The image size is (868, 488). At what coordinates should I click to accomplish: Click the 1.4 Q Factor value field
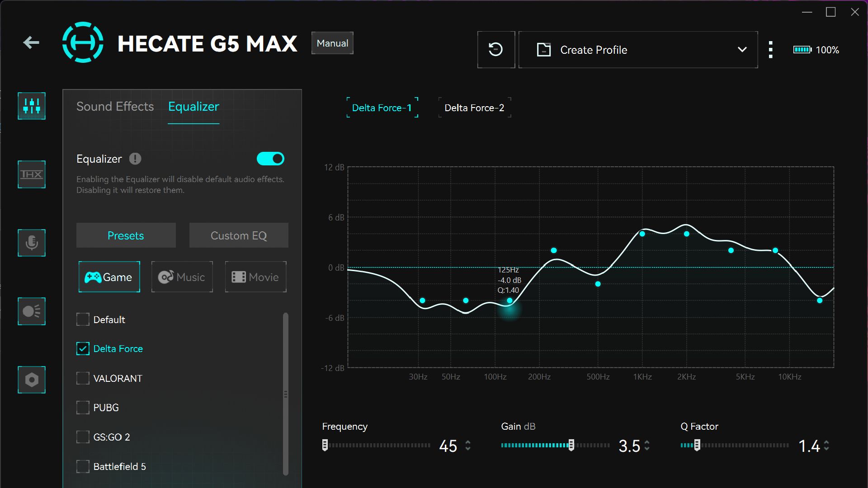pos(809,446)
